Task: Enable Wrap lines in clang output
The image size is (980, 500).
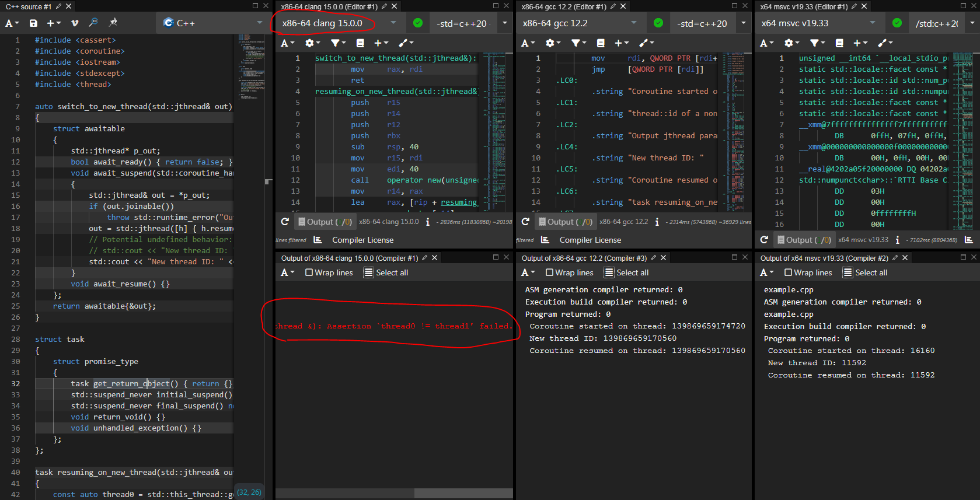Action: pos(329,272)
